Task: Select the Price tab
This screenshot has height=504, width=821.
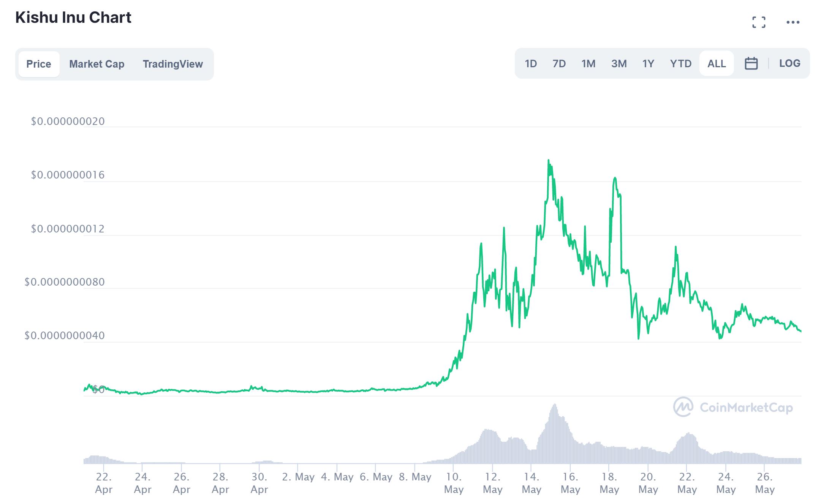Action: pos(39,64)
